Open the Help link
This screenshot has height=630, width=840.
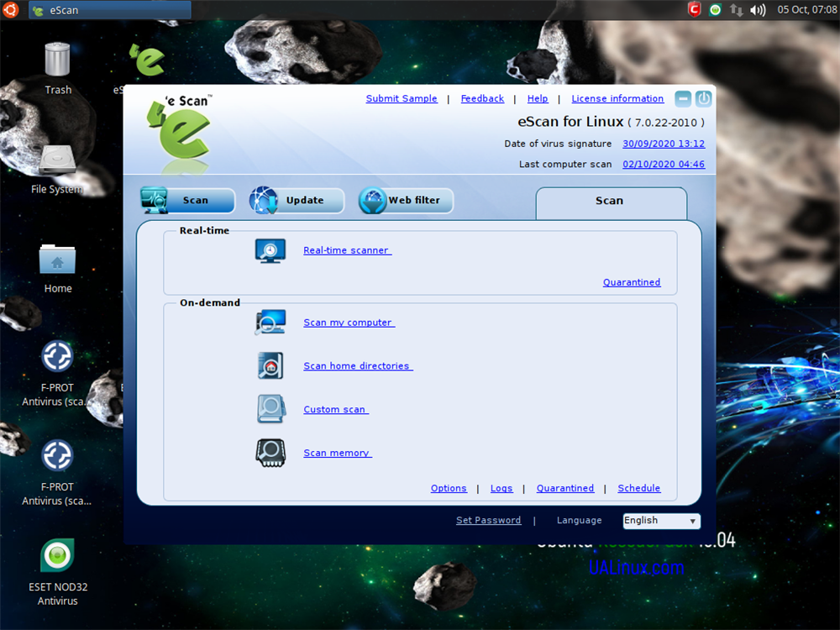[x=538, y=98]
